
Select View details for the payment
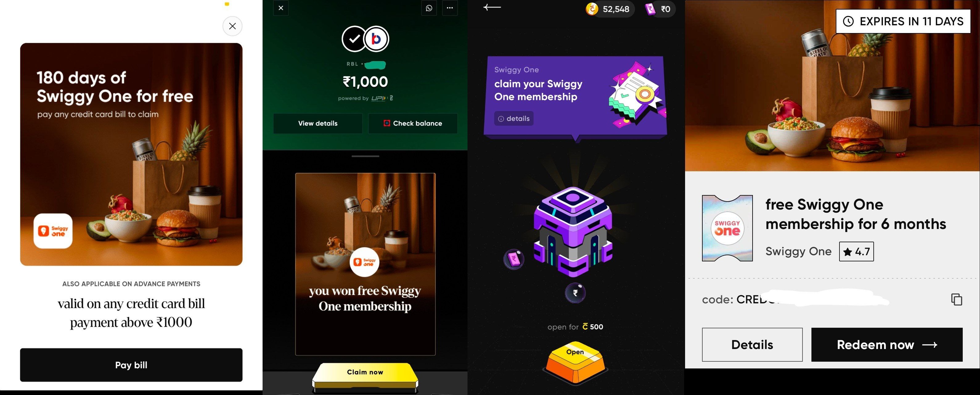(x=318, y=123)
